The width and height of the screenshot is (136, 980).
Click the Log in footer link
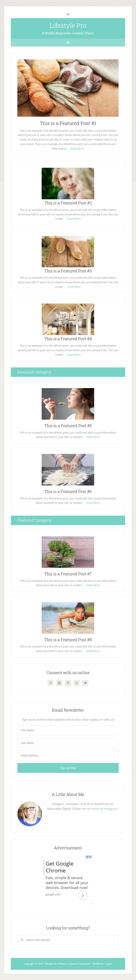109,964
